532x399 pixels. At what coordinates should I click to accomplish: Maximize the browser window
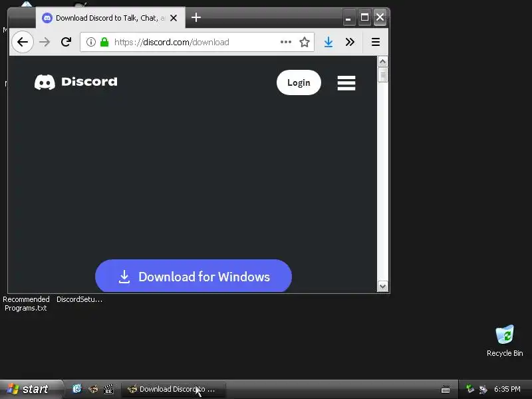pyautogui.click(x=364, y=17)
